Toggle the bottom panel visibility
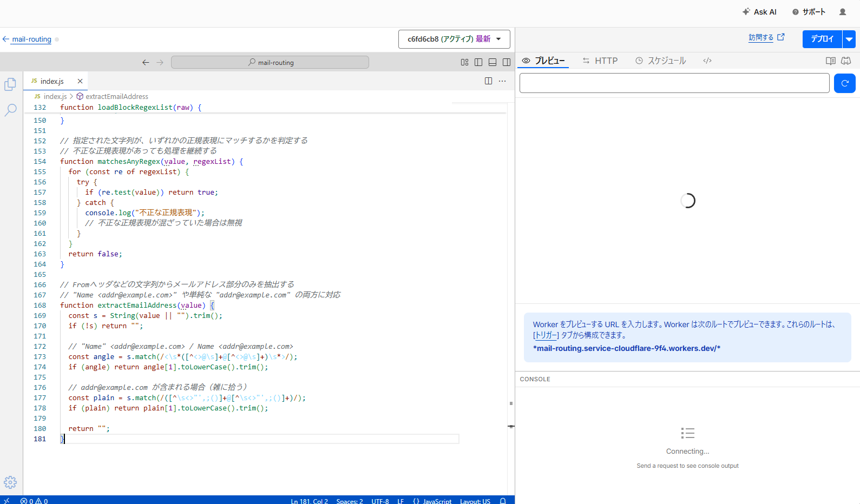Image resolution: width=860 pixels, height=504 pixels. pyautogui.click(x=493, y=62)
